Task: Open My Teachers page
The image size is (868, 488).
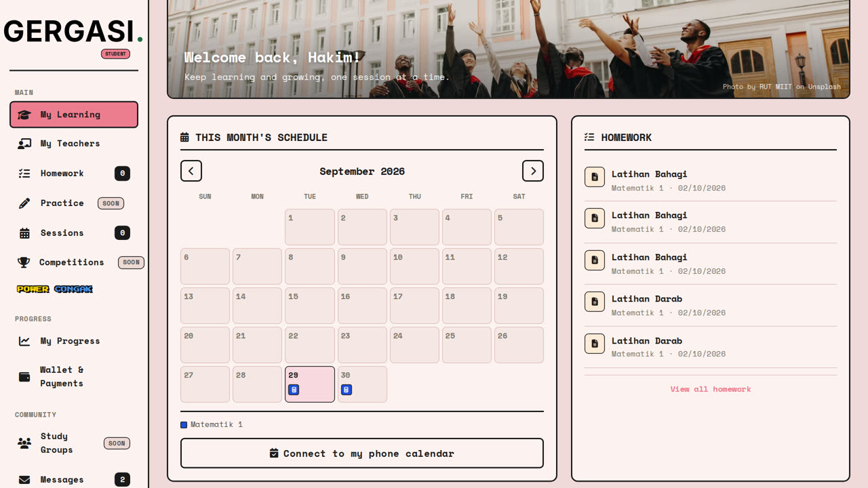Action: (74, 144)
